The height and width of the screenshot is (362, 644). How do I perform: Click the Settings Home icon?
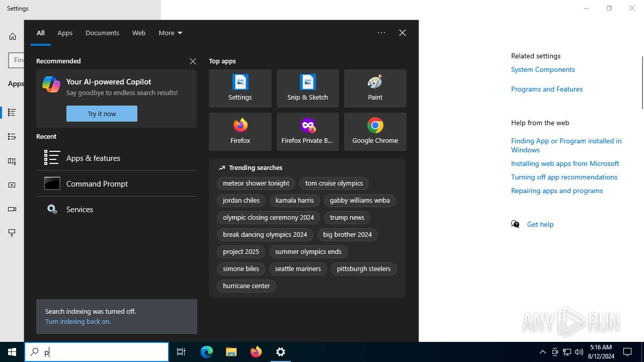point(13,37)
